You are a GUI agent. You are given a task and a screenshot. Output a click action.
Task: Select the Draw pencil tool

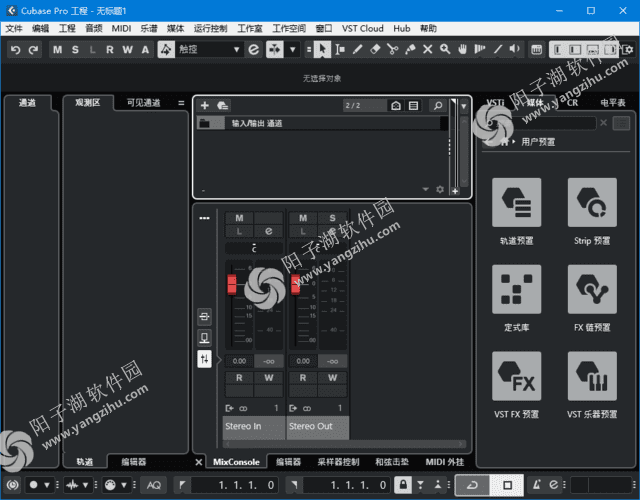pos(357,49)
